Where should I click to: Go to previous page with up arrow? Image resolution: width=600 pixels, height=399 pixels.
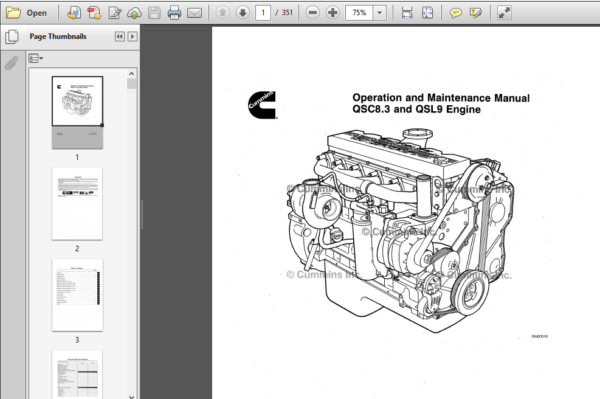223,13
